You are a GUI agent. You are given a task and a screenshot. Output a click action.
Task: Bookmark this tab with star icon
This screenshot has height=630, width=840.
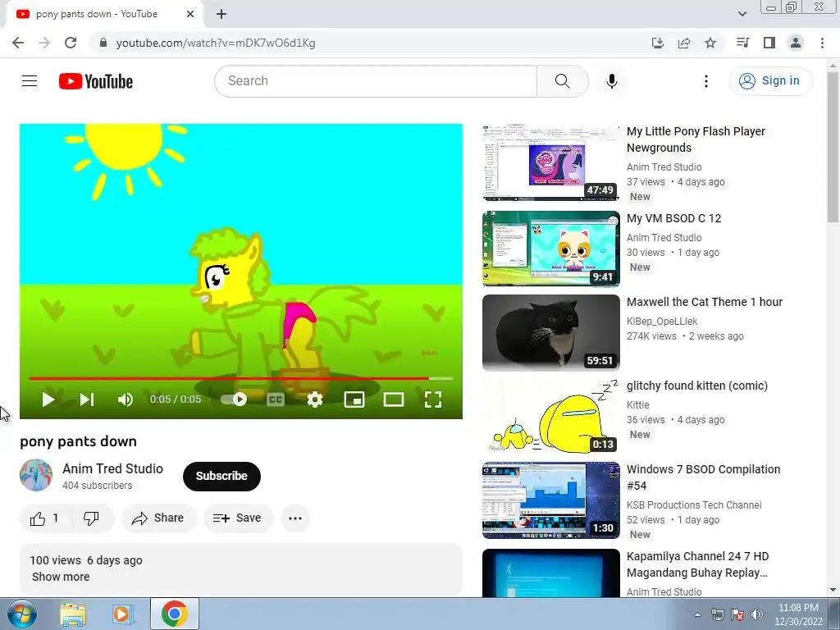click(710, 43)
